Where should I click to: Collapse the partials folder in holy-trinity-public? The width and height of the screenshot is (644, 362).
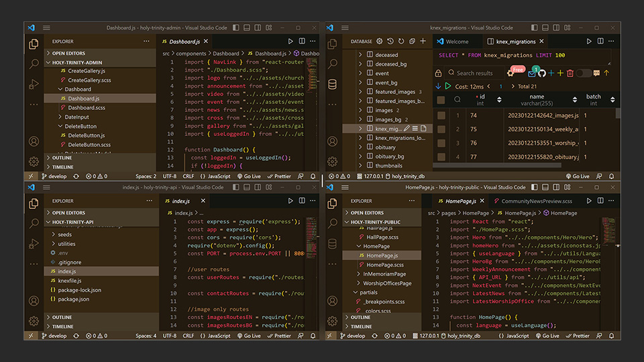[x=368, y=292]
